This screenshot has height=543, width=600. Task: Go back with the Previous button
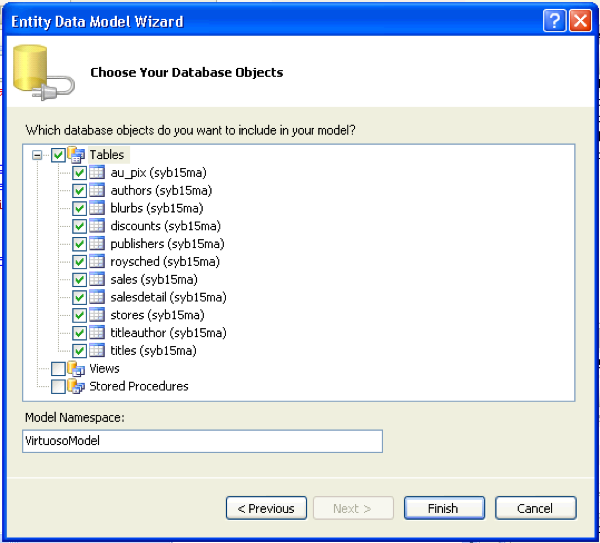tap(265, 508)
